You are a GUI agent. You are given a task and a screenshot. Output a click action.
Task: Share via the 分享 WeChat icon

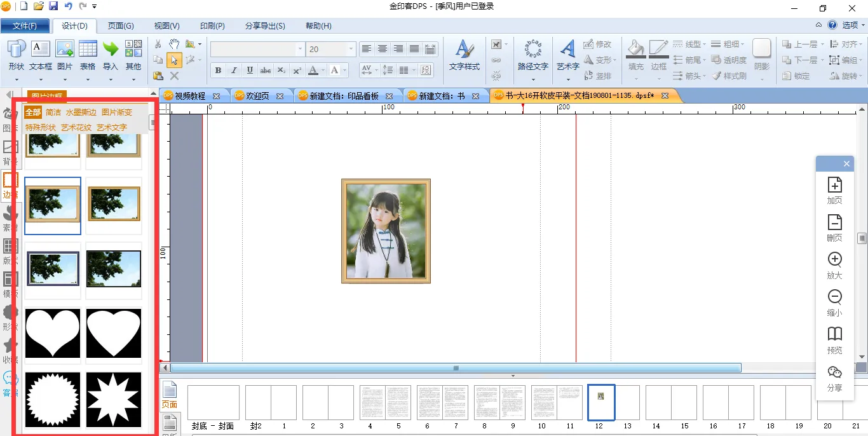[834, 372]
